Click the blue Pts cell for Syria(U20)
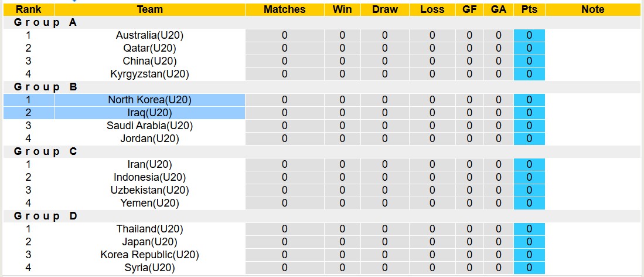This screenshot has height=277, width=644. 529,268
